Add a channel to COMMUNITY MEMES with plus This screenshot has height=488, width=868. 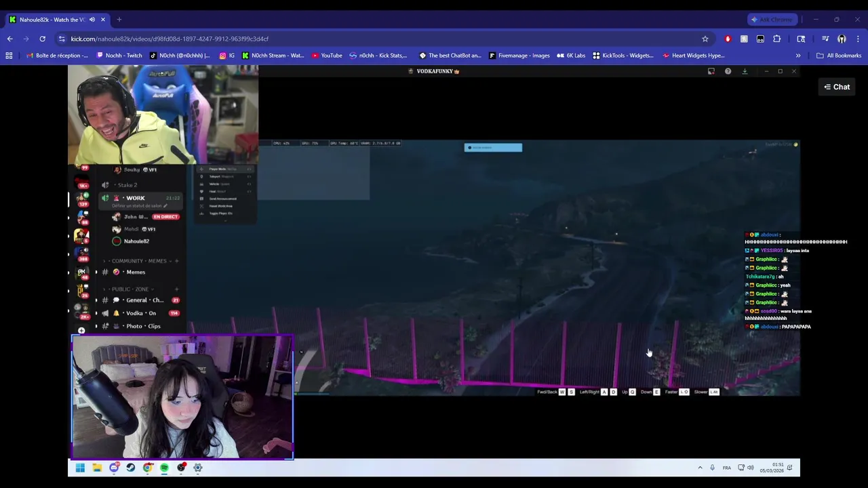pos(176,261)
